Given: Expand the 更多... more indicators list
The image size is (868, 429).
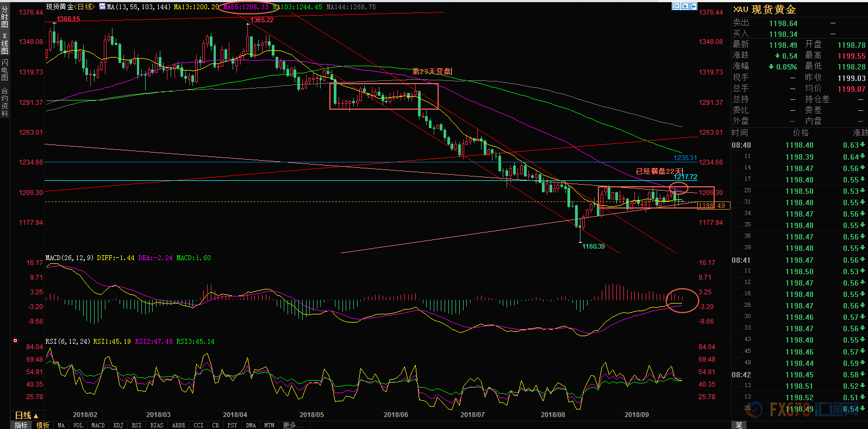Looking at the screenshot, I should pos(294,425).
